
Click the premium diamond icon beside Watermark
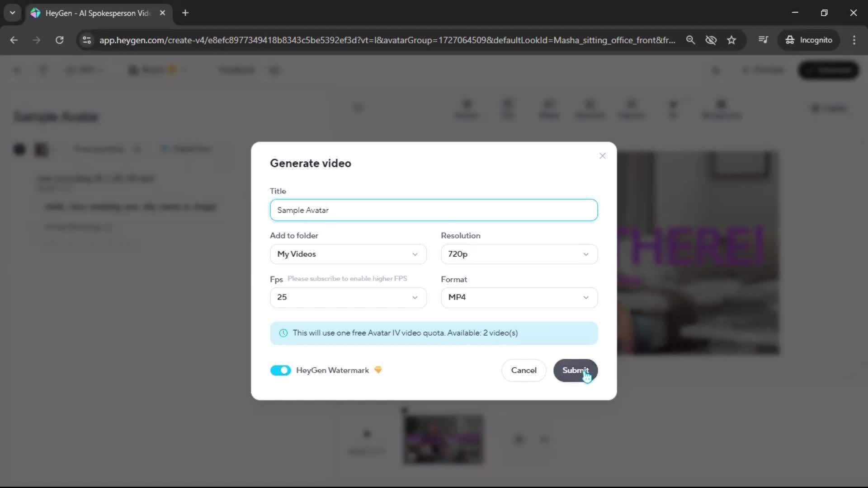(378, 370)
